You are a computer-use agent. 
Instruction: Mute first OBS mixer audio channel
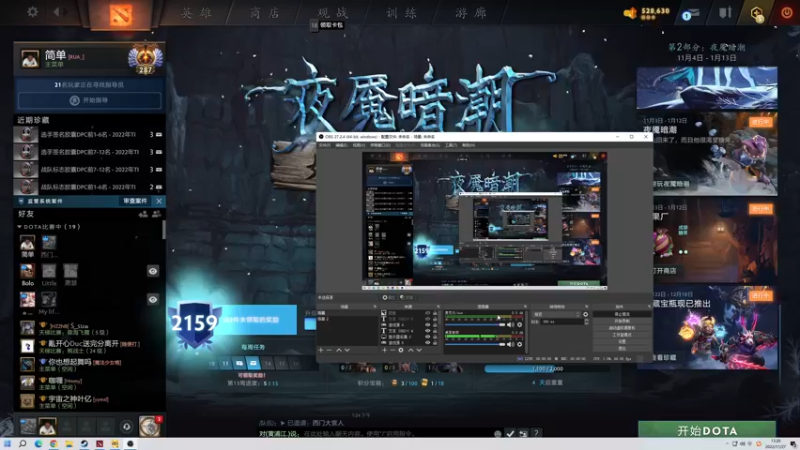click(510, 324)
